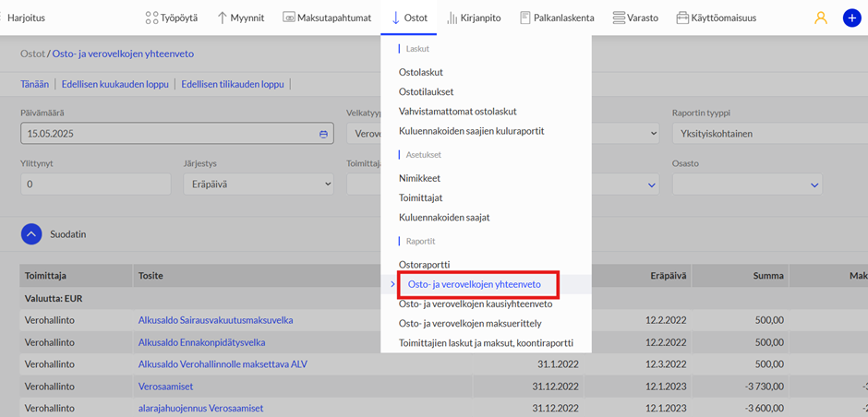Viewport: 868px width, 417px height.
Task: Click Edellisen kuukauden loppu shortcut
Action: [x=115, y=84]
